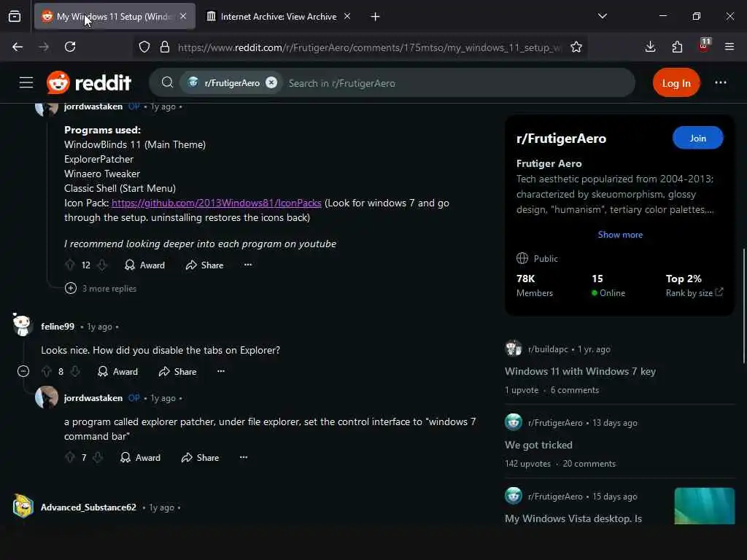Screen dimensions: 747x560
Task: Expand 3 more replies
Action: 101,289
